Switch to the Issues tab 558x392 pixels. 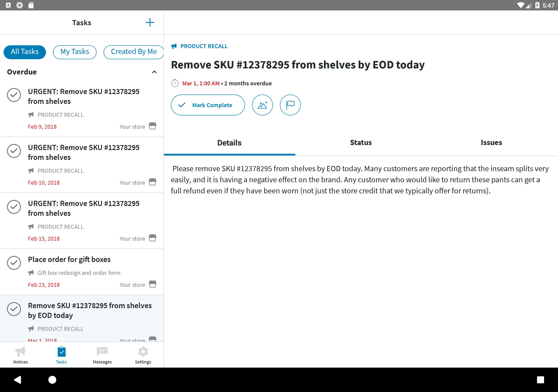(491, 143)
